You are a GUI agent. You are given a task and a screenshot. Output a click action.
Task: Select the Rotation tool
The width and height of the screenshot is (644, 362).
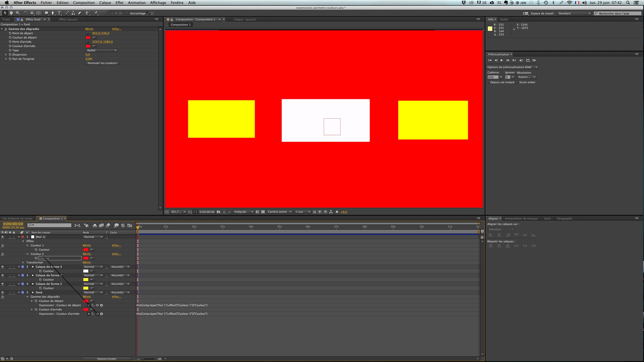(26, 13)
